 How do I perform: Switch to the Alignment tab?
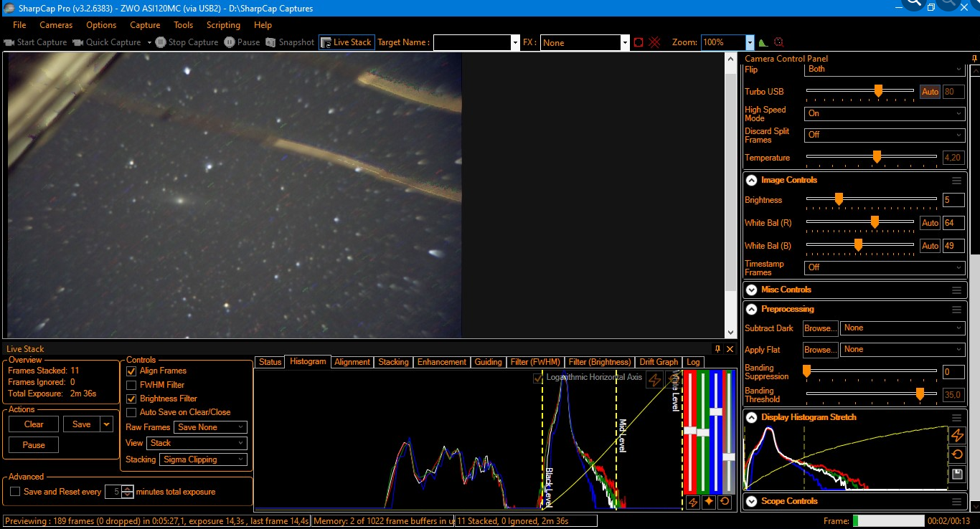[x=352, y=362]
